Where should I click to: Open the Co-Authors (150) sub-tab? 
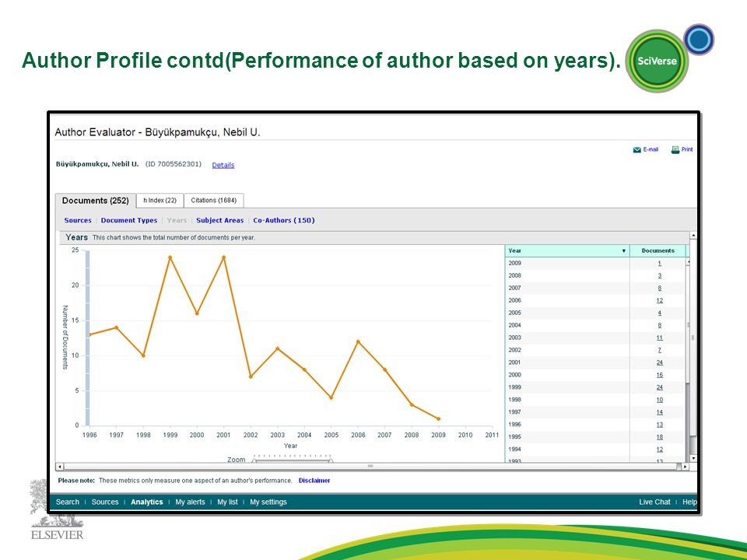coord(284,220)
